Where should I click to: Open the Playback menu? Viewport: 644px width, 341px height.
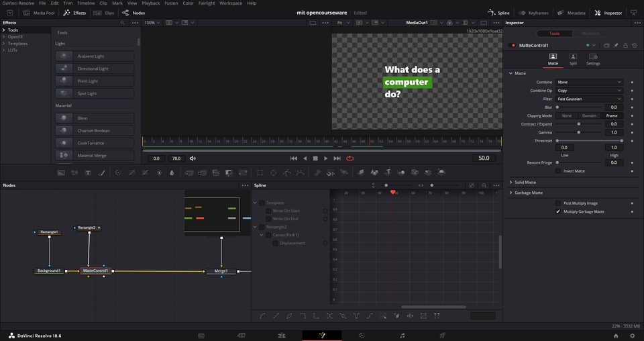point(151,3)
